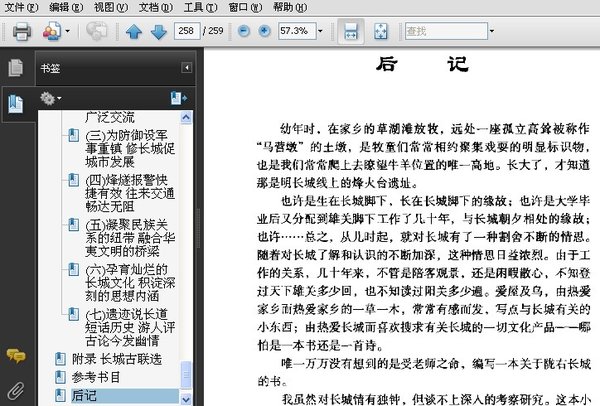This screenshot has height=406, width=600.
Task: Click the zoom out minus button
Action: (244, 31)
